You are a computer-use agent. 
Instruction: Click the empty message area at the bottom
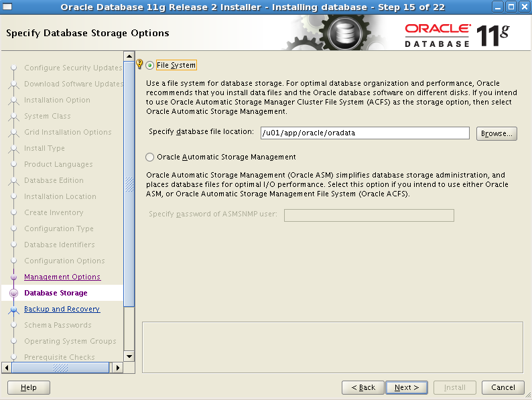[332, 348]
